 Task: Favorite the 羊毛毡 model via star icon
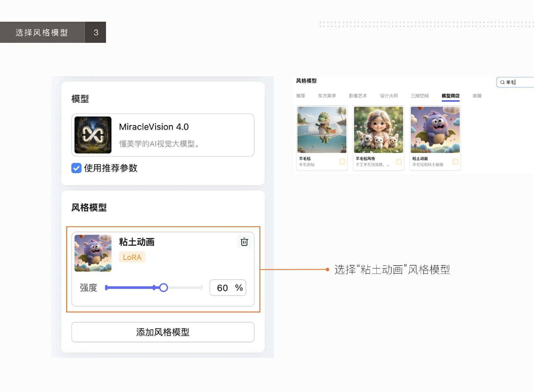(342, 162)
